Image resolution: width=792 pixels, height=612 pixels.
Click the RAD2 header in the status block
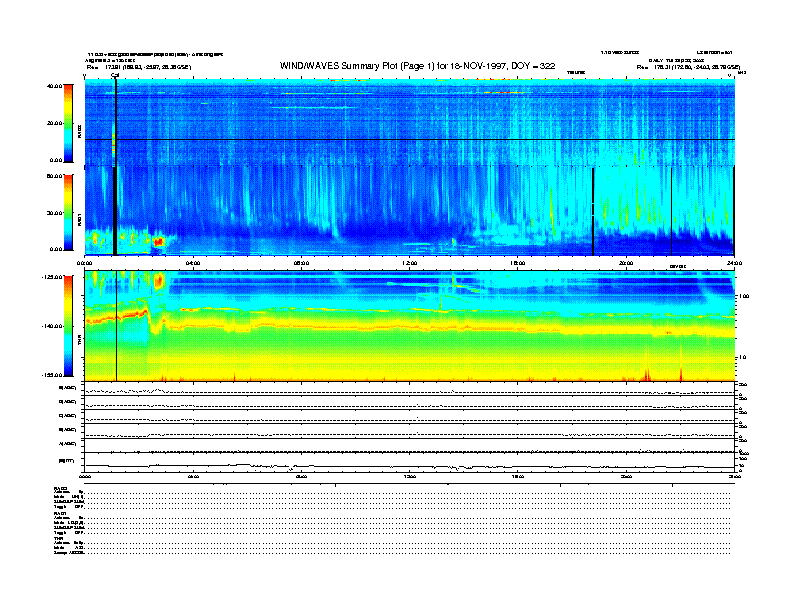60,489
